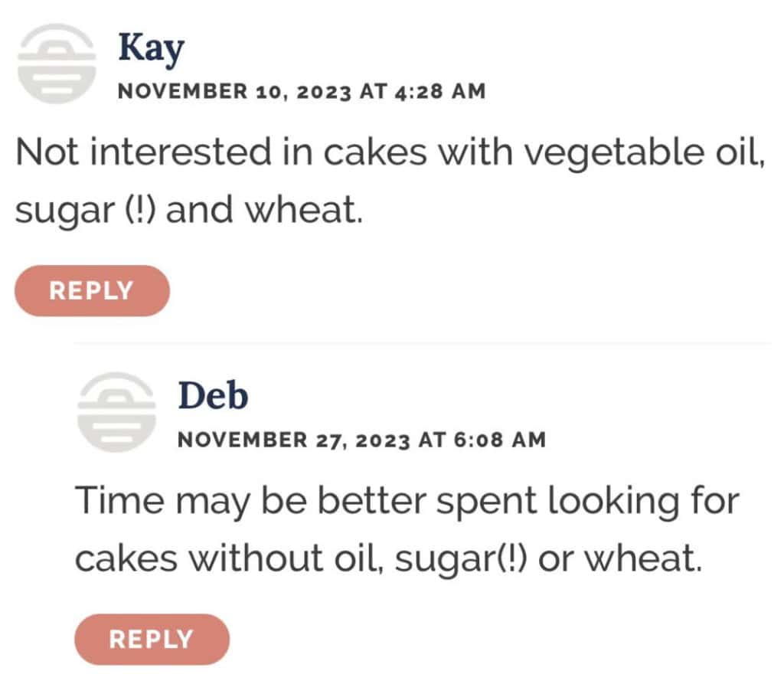This screenshot has width=784, height=684.
Task: Click "sugar (!)" in Kay's comment
Action: pos(86,209)
